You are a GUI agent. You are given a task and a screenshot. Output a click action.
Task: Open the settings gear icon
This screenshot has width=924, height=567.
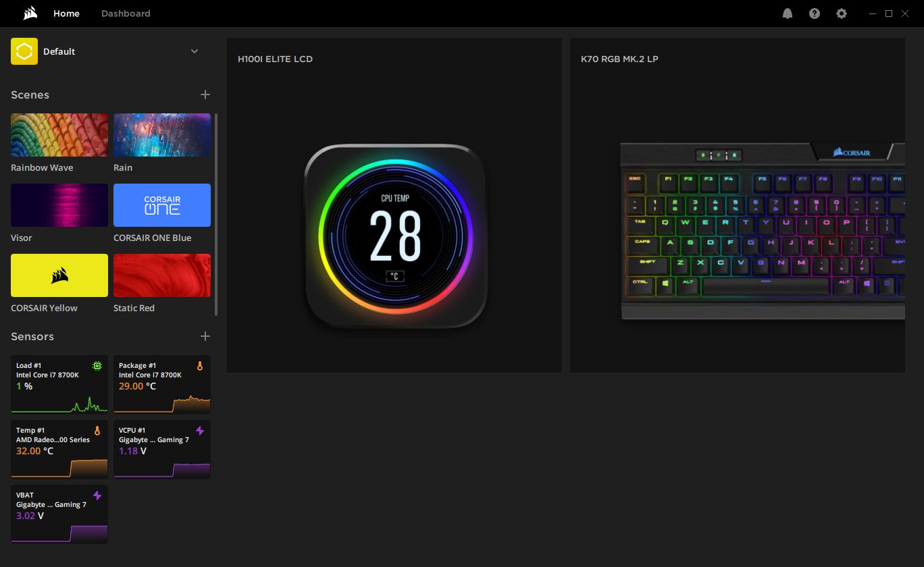[841, 13]
